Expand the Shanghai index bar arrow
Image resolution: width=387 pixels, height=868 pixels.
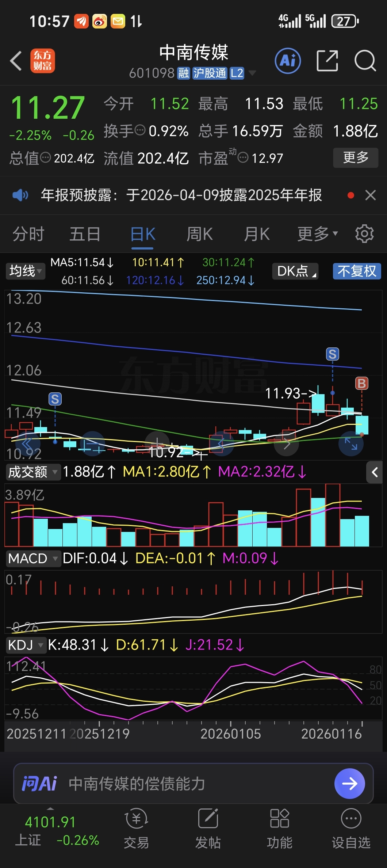(50, 808)
